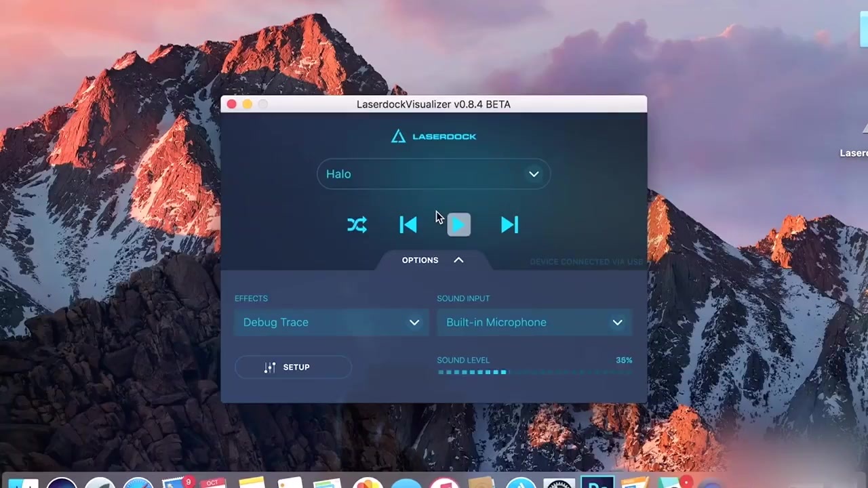Click the EFFECTS label

pyautogui.click(x=251, y=298)
